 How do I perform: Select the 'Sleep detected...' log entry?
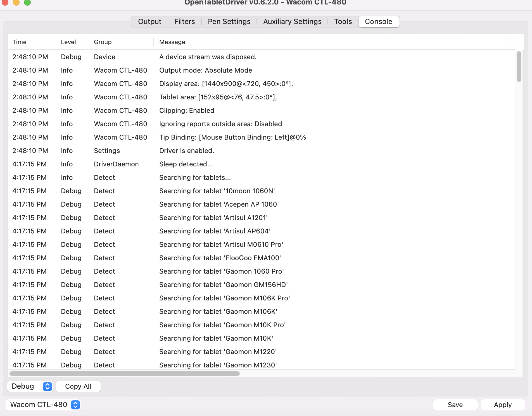pyautogui.click(x=186, y=164)
